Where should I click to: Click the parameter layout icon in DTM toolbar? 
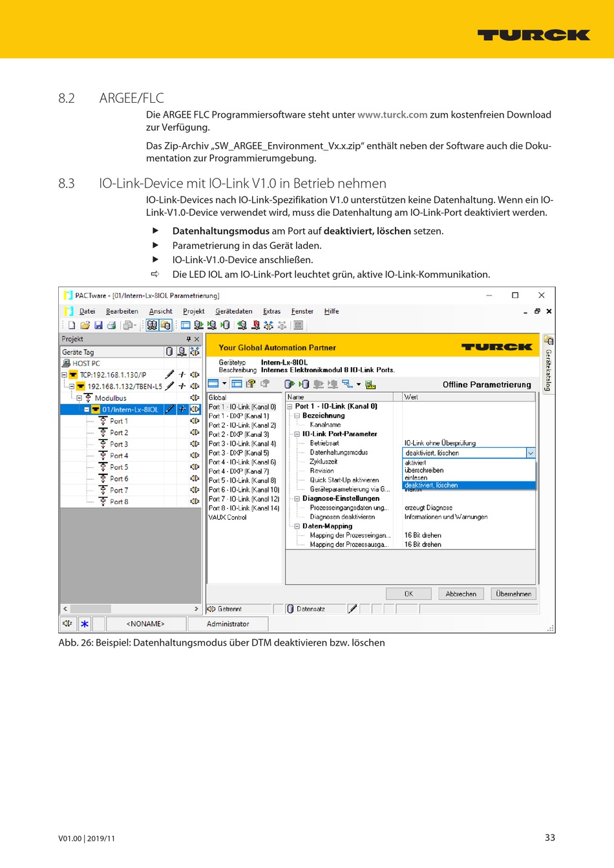(237, 384)
